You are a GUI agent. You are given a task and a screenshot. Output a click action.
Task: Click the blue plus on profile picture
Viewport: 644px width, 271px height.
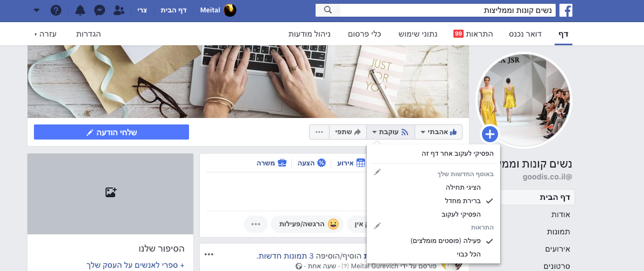point(490,134)
